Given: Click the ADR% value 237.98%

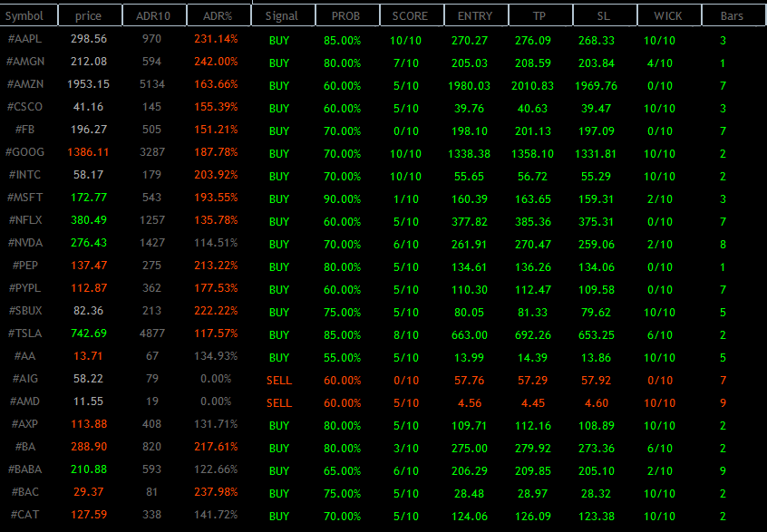Looking at the screenshot, I should (x=216, y=491).
